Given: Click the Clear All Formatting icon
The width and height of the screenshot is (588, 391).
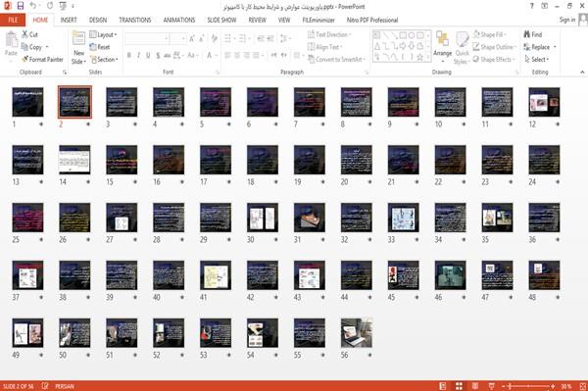Looking at the screenshot, I should point(215,38).
